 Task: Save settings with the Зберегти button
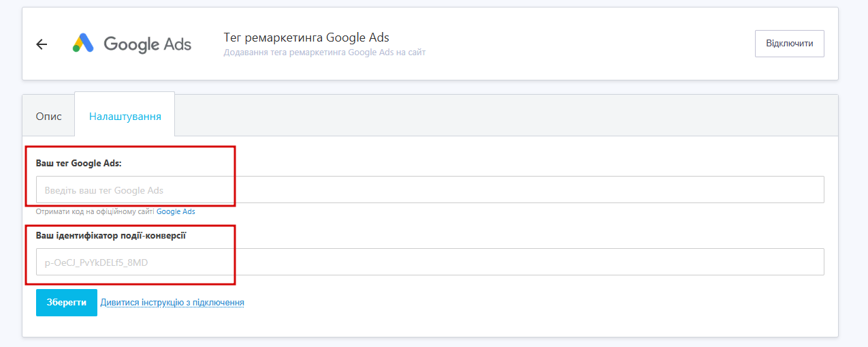coord(66,303)
